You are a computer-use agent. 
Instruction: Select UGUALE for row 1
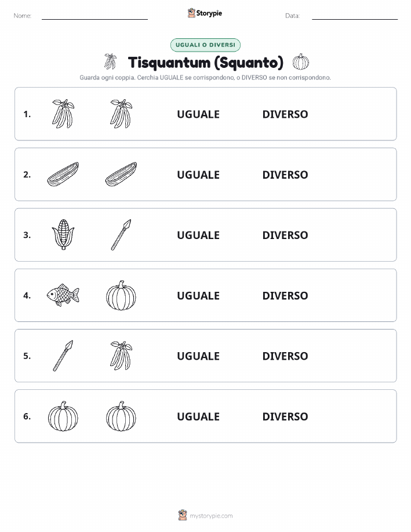point(198,114)
